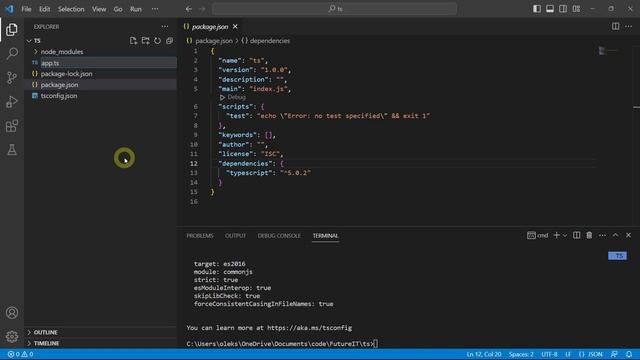Show more menu items with ellipsis
Image resolution: width=640 pixels, height=360 pixels.
(x=155, y=9)
